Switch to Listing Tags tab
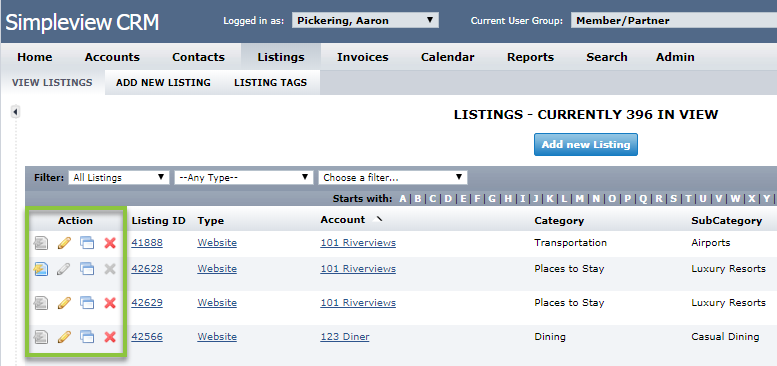 (271, 83)
